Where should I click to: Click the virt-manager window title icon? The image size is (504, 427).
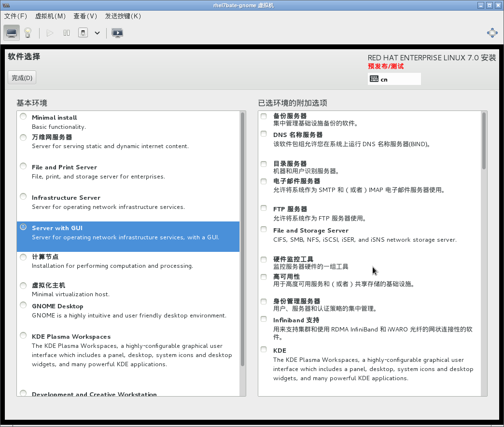pyautogui.click(x=6, y=5)
